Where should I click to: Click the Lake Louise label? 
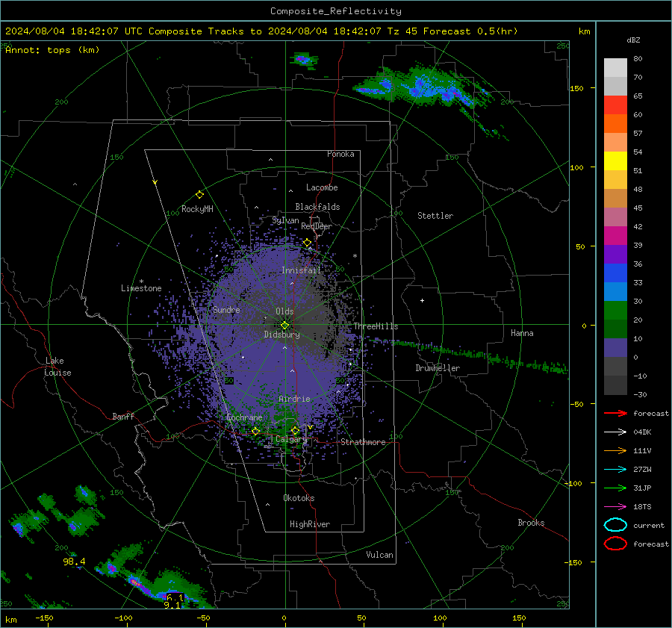pyautogui.click(x=58, y=367)
